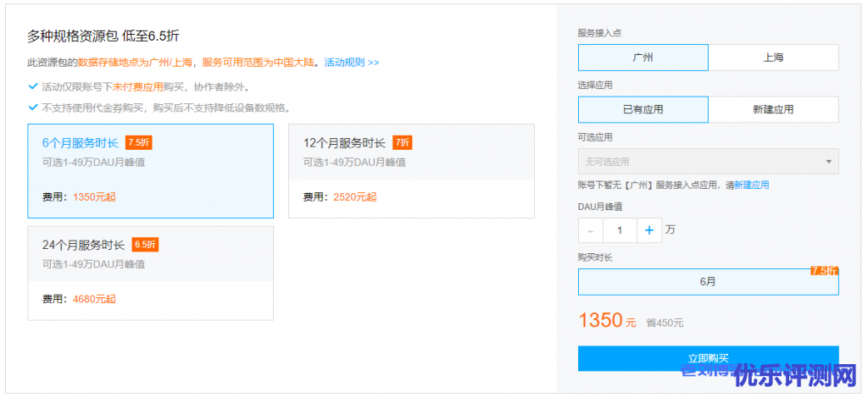This screenshot has width=868, height=398.
Task: Click the 立即购买 button
Action: click(708, 358)
